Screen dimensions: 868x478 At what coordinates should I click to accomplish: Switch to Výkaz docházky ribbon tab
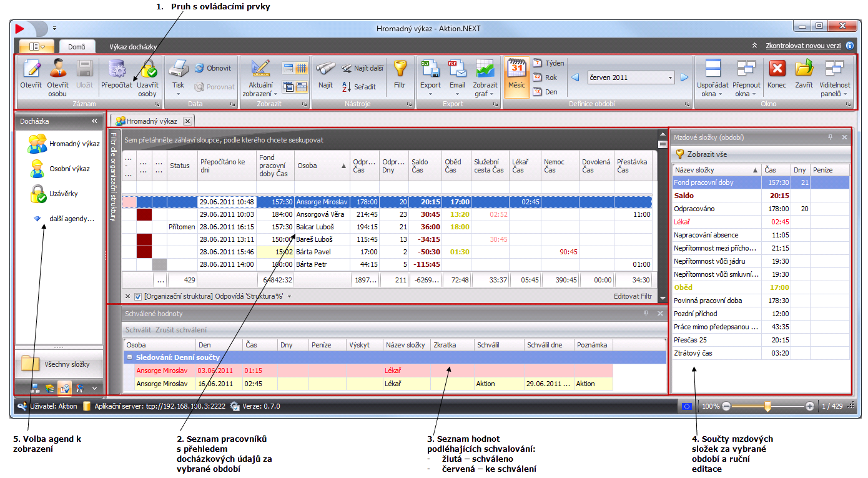pos(133,46)
